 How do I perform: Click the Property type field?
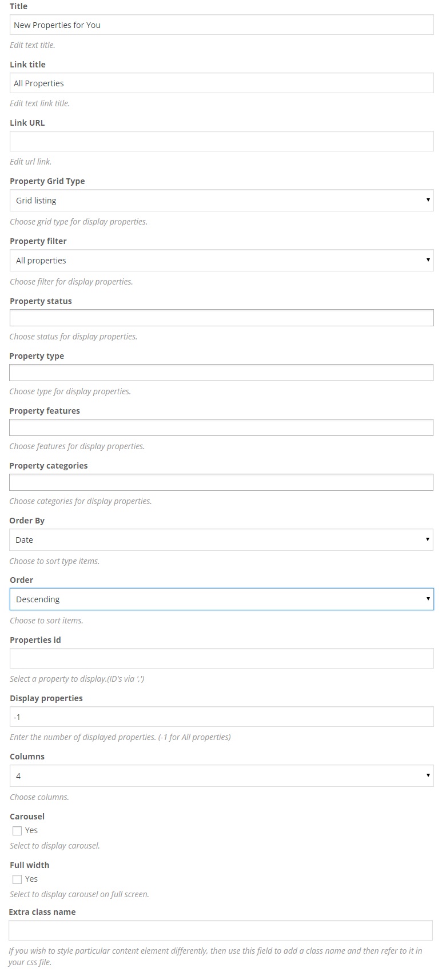coord(221,373)
